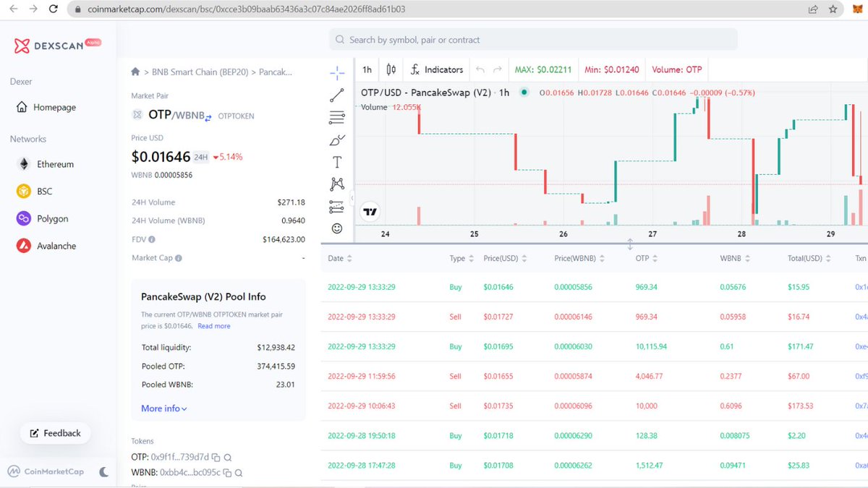
Task: Click the browser address bar URL
Action: tap(247, 9)
